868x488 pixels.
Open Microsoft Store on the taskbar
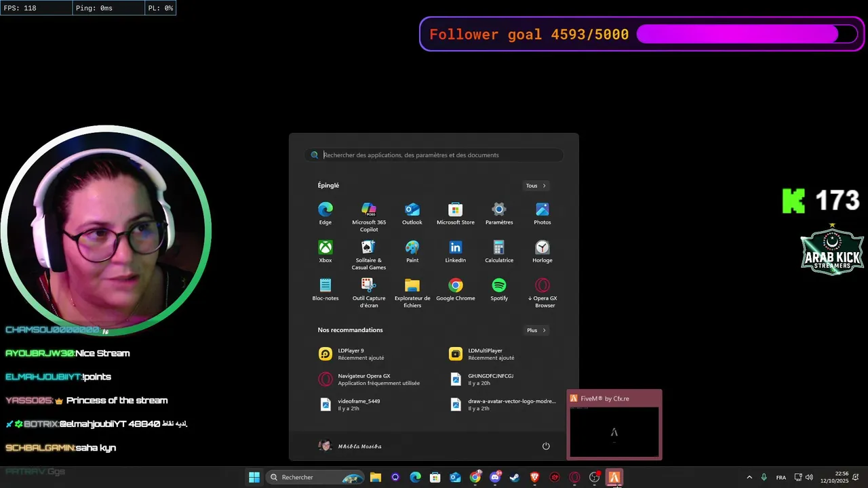point(435,477)
